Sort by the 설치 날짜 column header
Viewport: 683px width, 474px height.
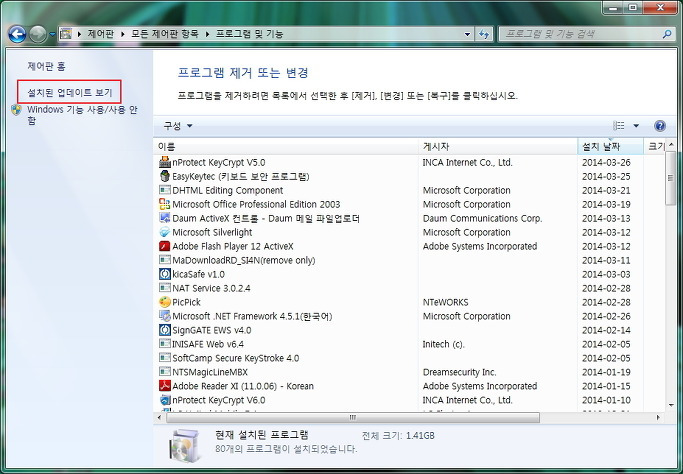(x=610, y=146)
